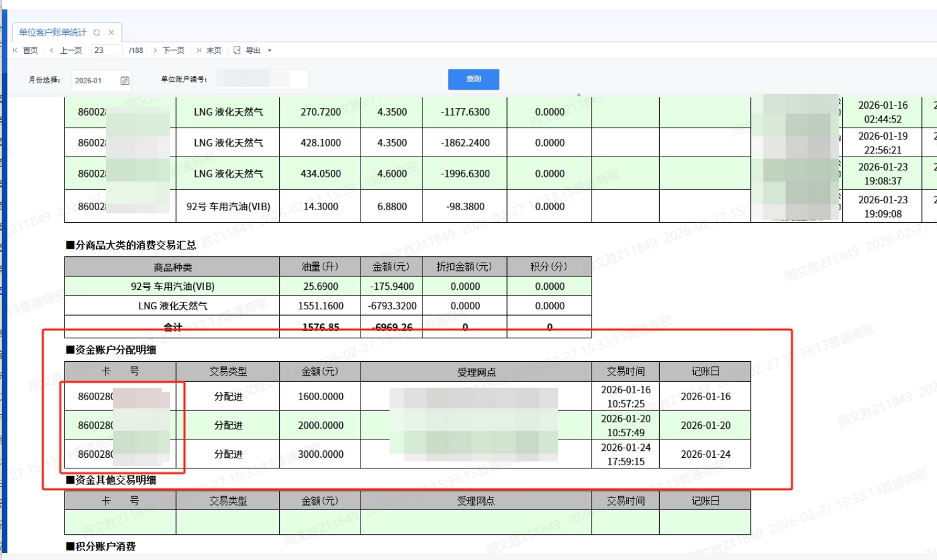
Task: Click the 1600.0000 amount cell
Action: tap(320, 396)
